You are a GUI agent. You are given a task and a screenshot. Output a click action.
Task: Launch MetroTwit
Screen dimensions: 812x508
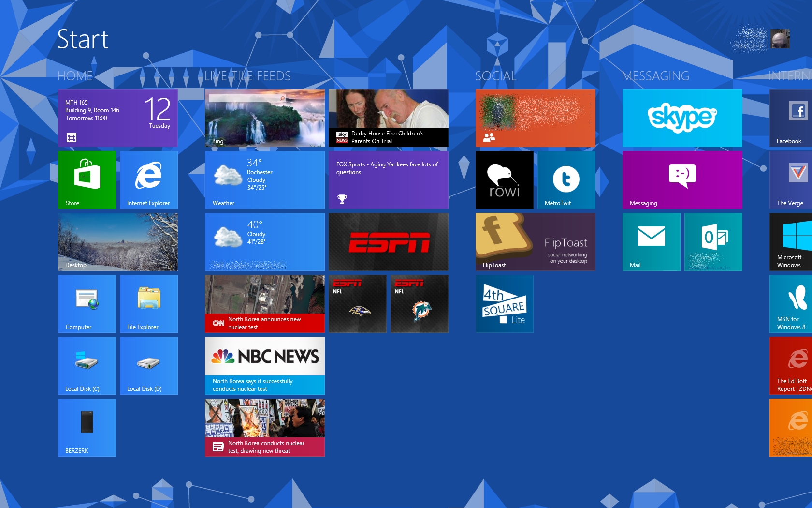point(566,180)
